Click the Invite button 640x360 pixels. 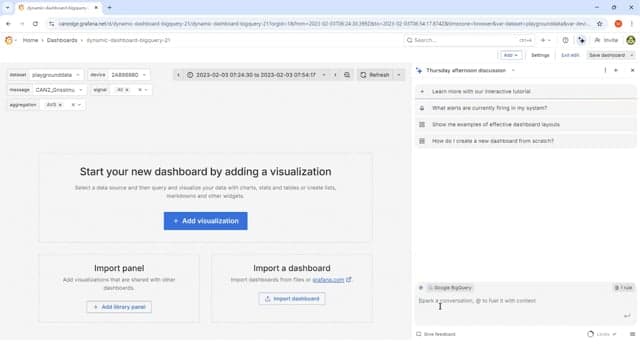pos(606,40)
